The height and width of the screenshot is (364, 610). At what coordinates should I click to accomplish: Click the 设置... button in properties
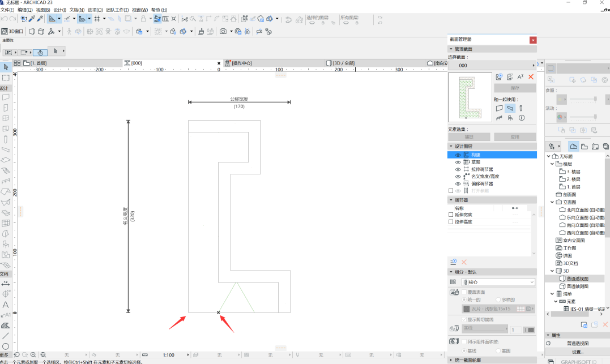(x=577, y=352)
